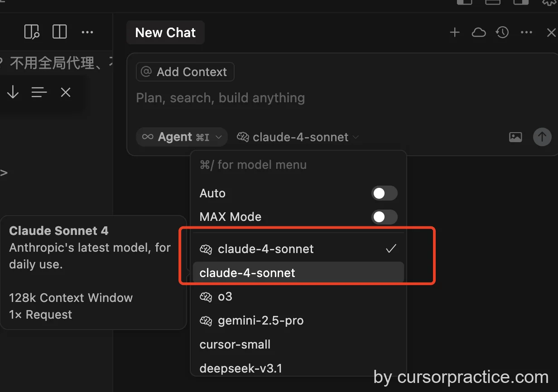Open the claude-4-sonnet model selector dropdown

(298, 137)
